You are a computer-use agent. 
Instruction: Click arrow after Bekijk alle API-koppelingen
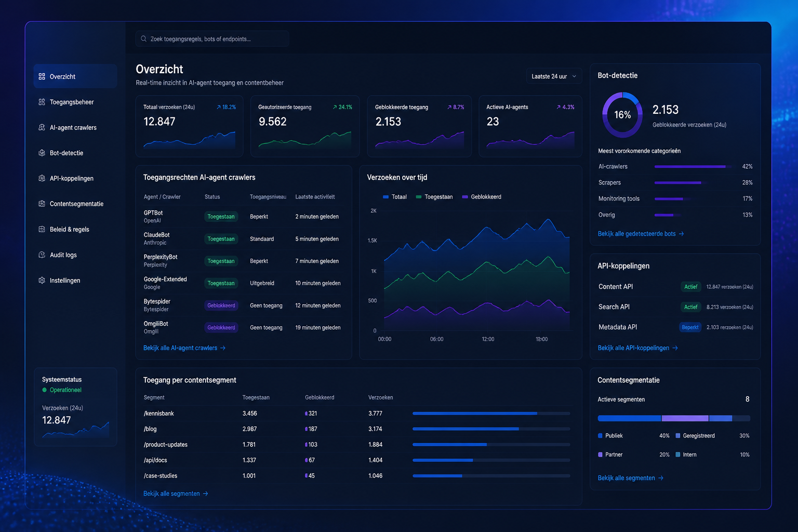tap(675, 348)
